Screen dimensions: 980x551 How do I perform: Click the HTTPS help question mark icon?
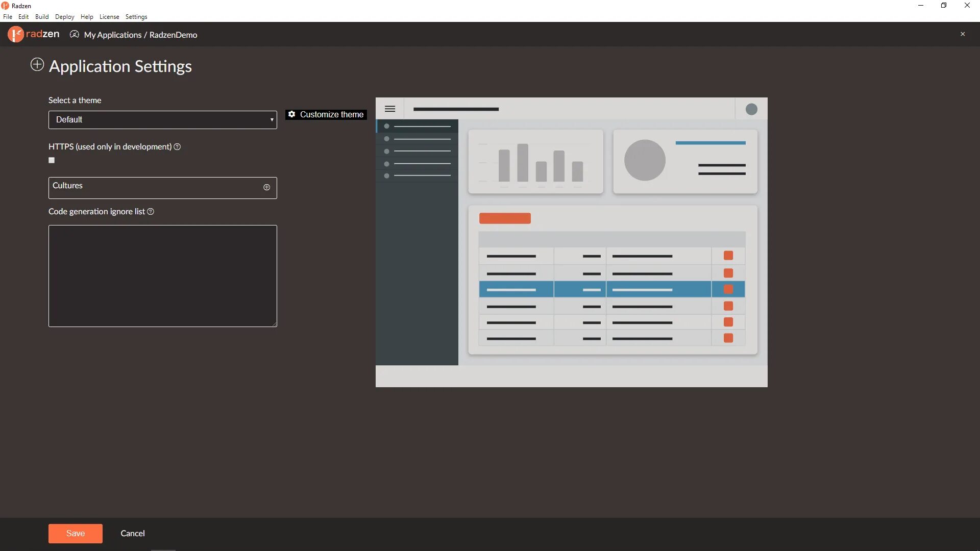point(177,147)
